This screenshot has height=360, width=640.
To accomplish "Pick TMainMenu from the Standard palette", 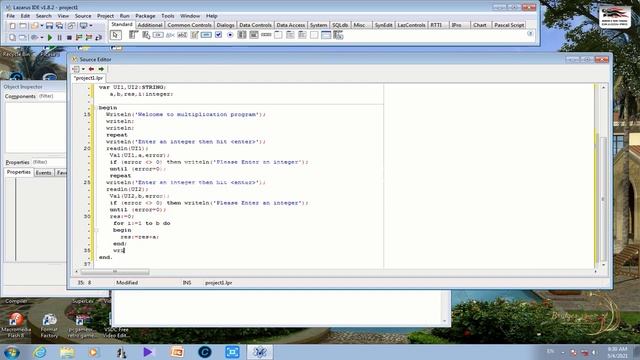I will [134, 35].
